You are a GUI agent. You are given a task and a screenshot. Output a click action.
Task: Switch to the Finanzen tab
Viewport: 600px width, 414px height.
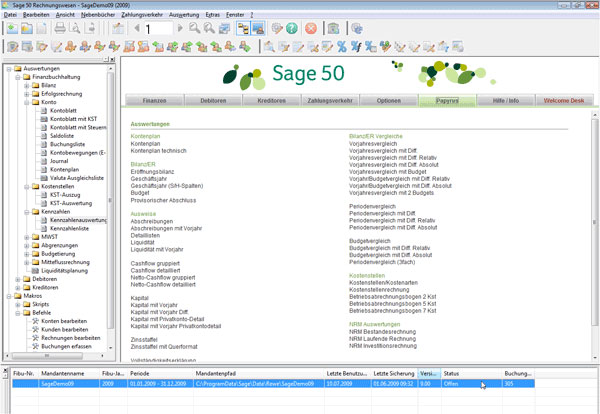coord(155,101)
